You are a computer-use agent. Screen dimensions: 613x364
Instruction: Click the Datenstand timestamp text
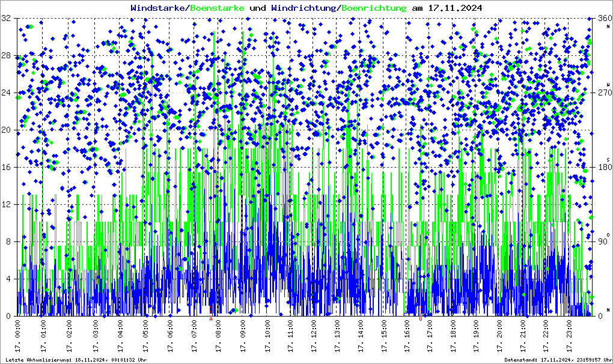(x=558, y=360)
